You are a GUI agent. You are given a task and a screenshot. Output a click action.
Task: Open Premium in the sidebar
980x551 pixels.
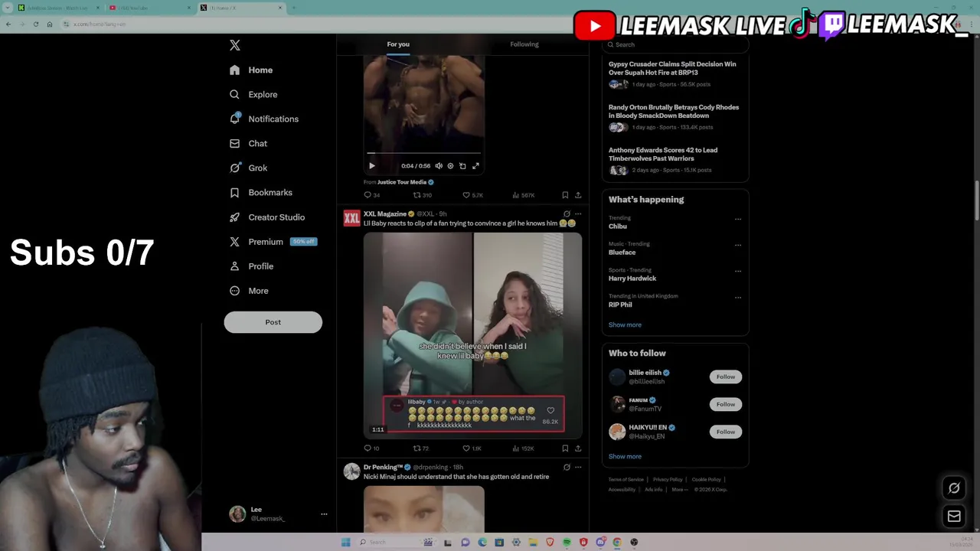(x=273, y=241)
